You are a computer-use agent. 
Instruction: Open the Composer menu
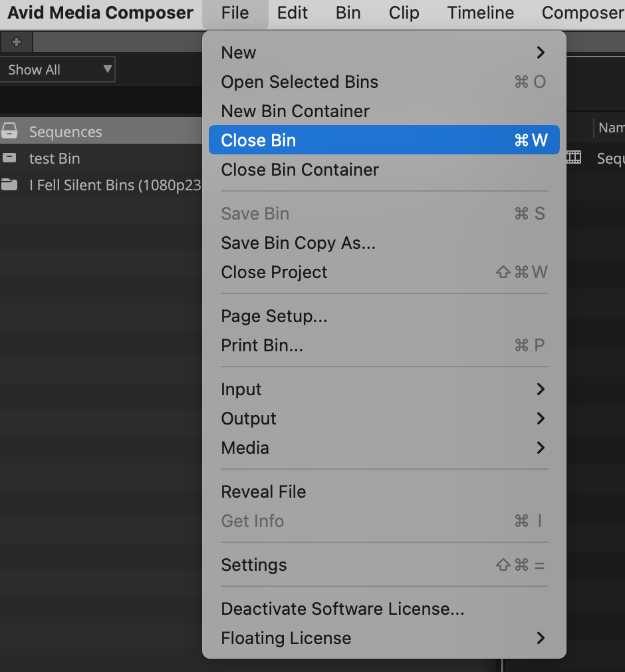[582, 13]
